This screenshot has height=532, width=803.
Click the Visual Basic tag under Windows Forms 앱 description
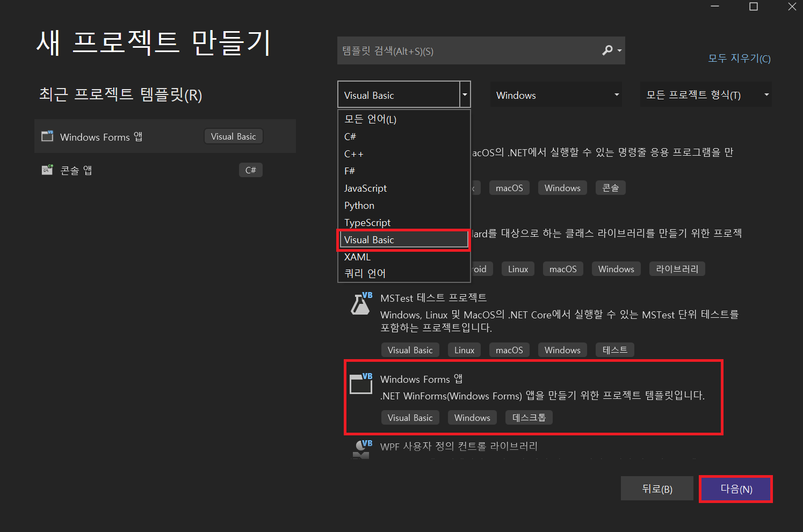[410, 417]
